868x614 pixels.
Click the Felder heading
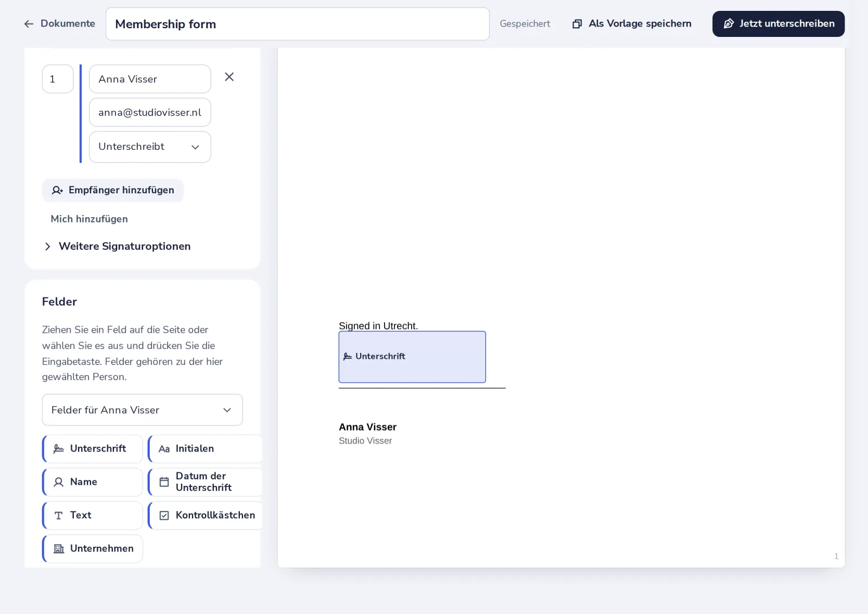pos(59,302)
